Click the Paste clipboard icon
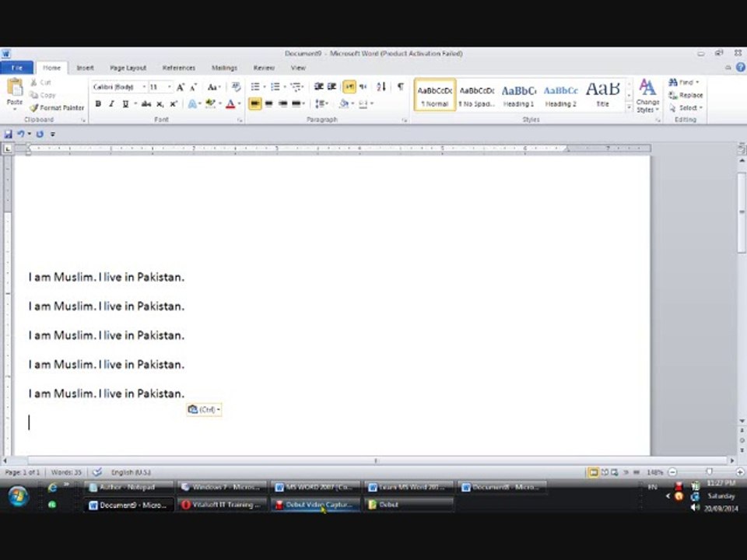The width and height of the screenshot is (747, 560). pos(15,88)
